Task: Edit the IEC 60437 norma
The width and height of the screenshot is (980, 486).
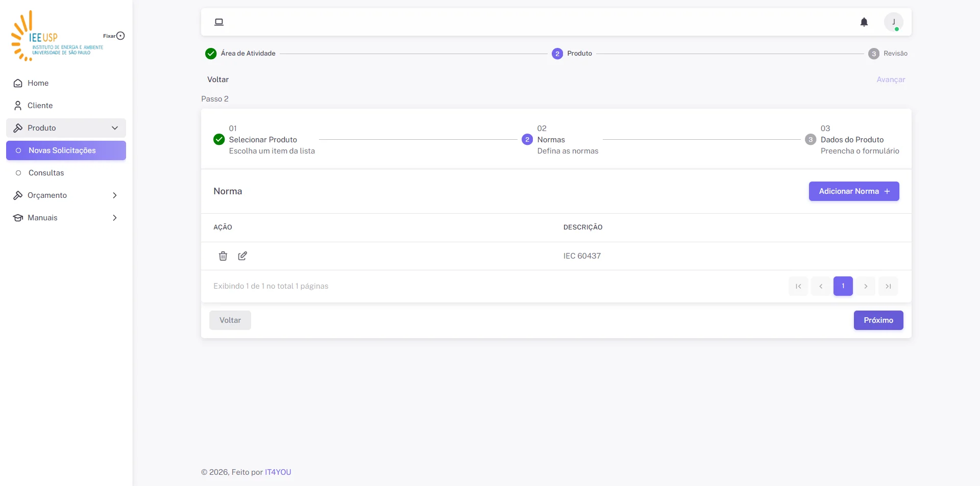Action: point(242,256)
